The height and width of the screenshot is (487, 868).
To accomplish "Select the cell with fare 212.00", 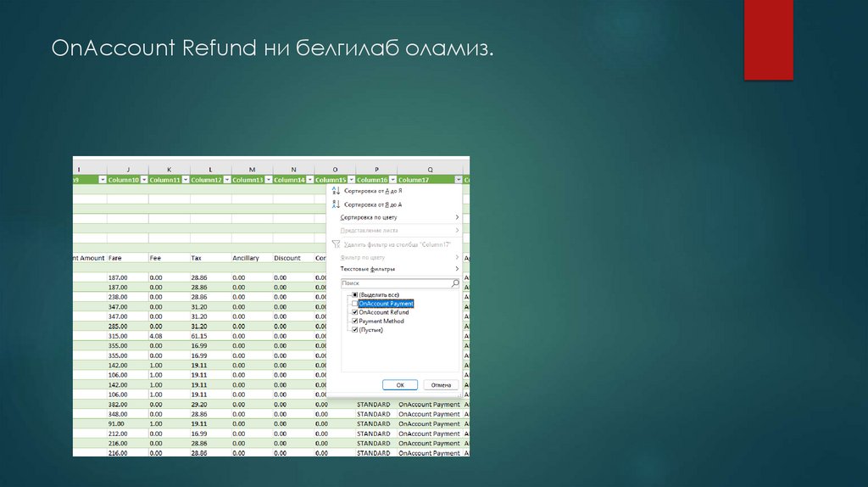I will coord(128,434).
